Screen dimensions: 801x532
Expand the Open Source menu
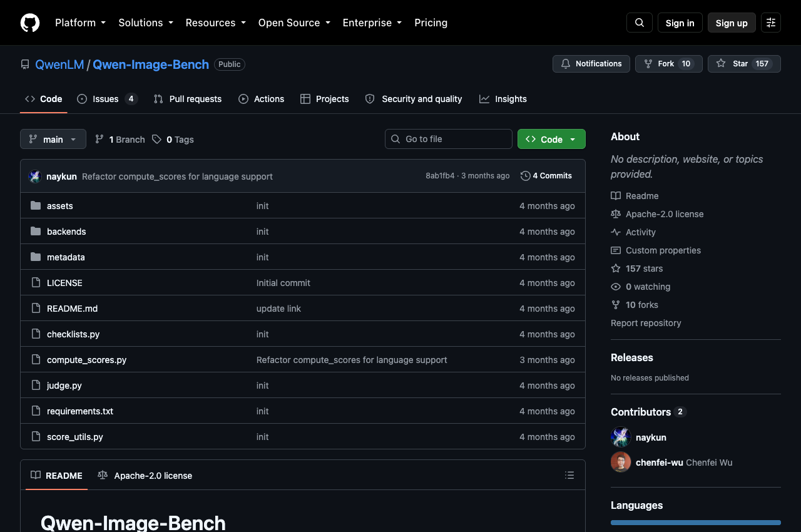click(294, 23)
